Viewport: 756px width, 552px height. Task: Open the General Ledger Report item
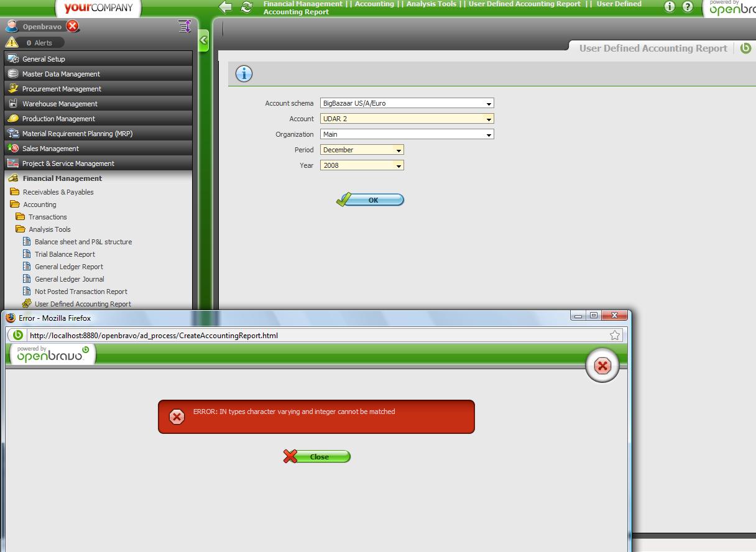[x=68, y=267]
